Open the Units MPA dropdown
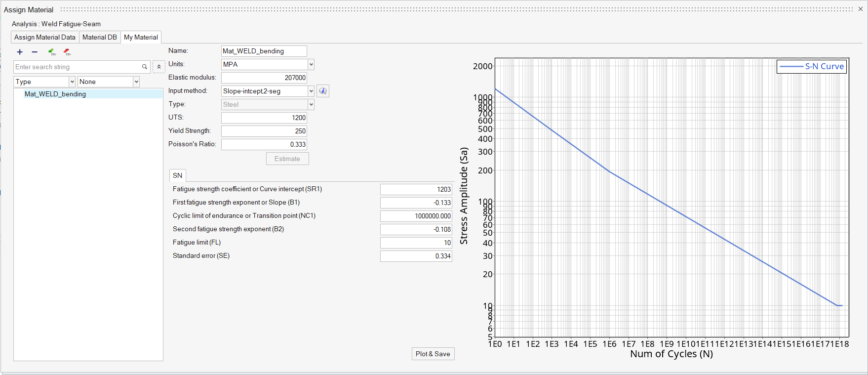 pos(268,64)
